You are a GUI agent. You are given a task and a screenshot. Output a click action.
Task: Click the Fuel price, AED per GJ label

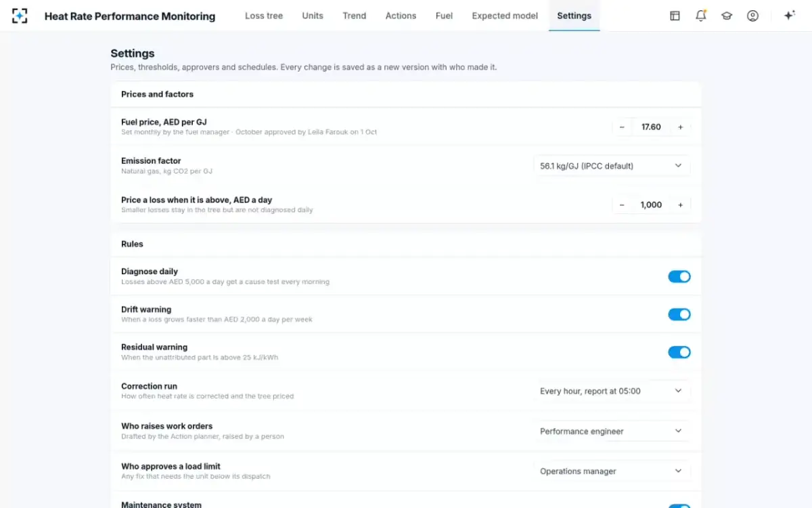[x=164, y=123]
